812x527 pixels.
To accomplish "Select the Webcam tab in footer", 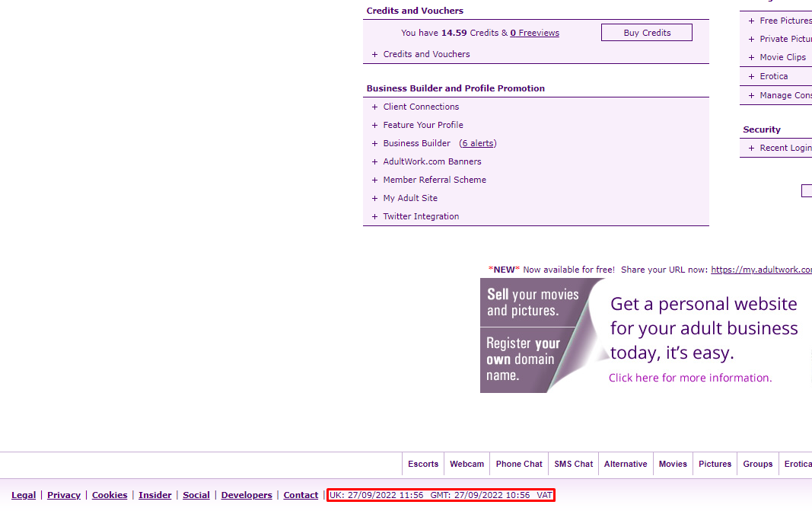I will tap(467, 464).
